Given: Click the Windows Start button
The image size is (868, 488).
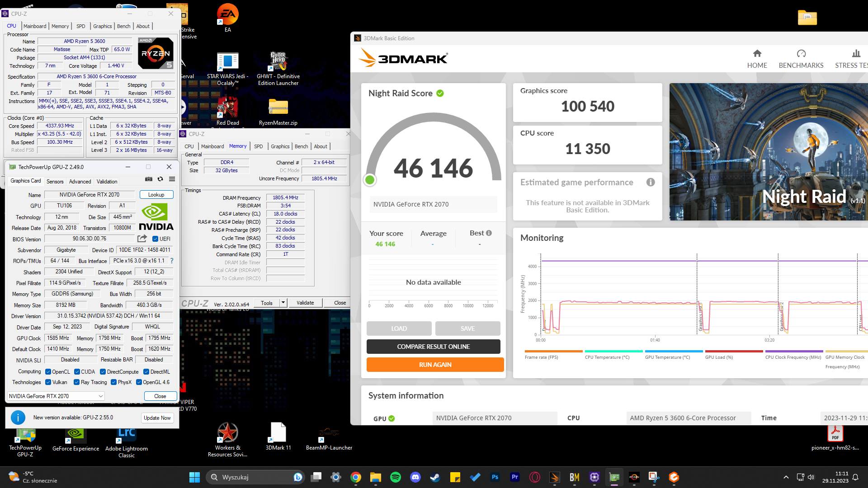Looking at the screenshot, I should tap(194, 477).
